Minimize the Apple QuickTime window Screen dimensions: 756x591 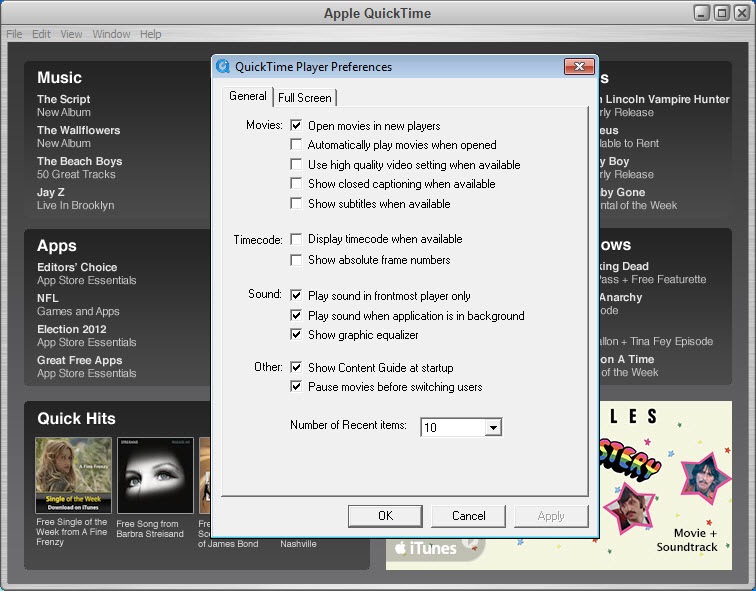[x=702, y=13]
